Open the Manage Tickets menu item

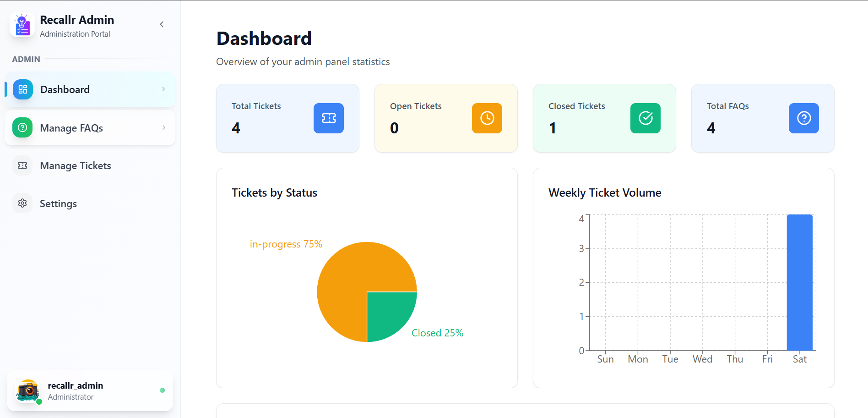(x=76, y=165)
